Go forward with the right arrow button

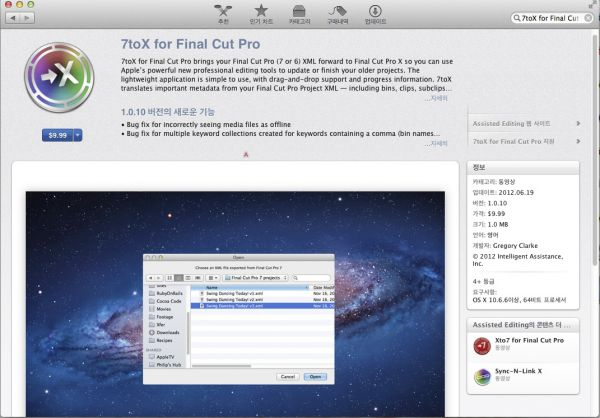tap(27, 18)
